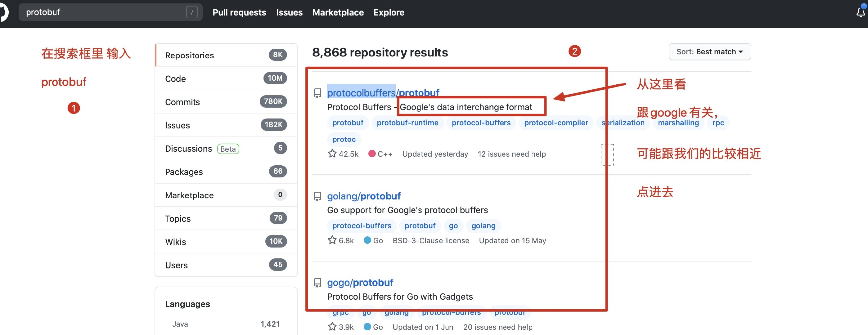Click the 12 issues need help link
The width and height of the screenshot is (868, 335).
pyautogui.click(x=511, y=154)
